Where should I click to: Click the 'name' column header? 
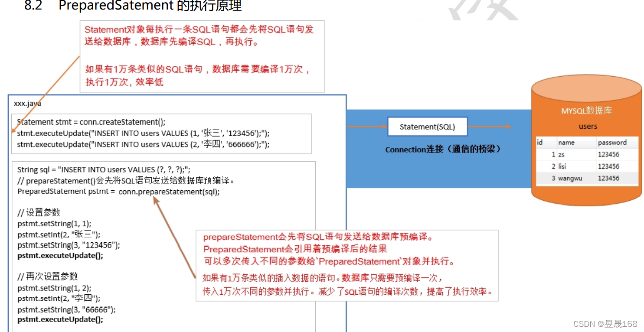coord(566,142)
